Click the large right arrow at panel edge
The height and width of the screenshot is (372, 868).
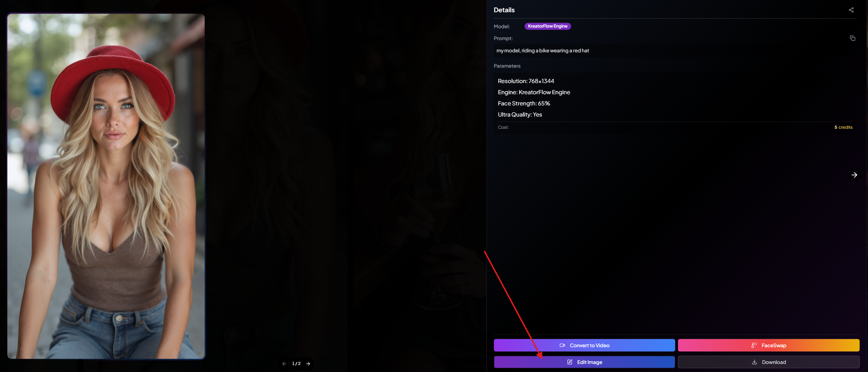[854, 175]
